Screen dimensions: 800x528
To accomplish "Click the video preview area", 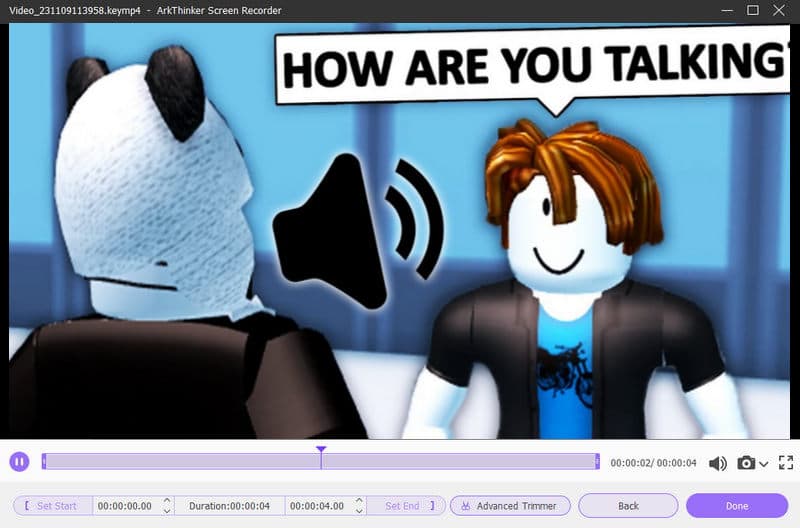I will pos(399,231).
